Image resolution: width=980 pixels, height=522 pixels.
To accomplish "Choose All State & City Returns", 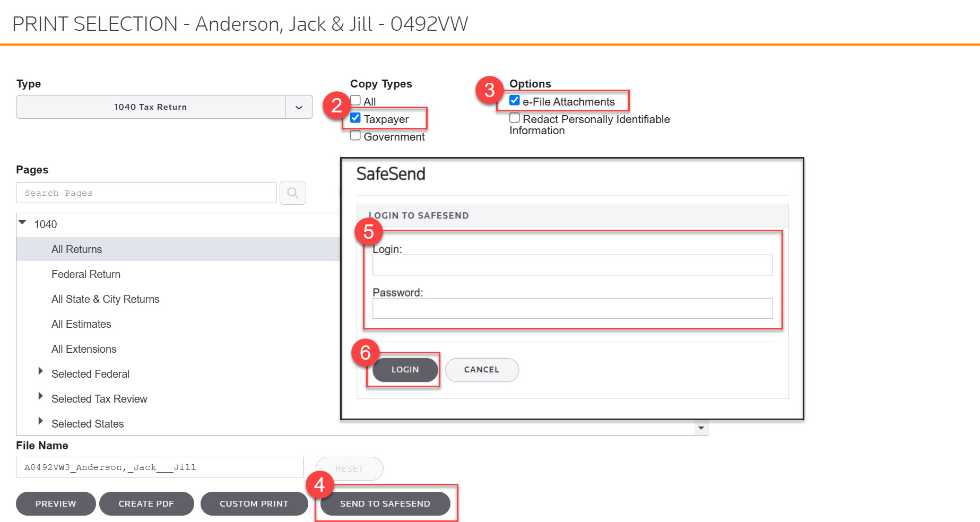I will [105, 299].
